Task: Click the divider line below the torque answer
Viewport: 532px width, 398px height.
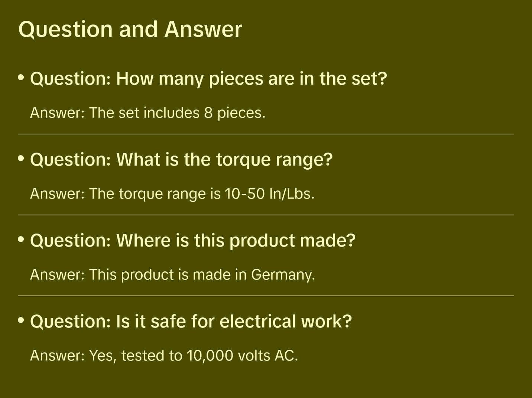Action: pyautogui.click(x=266, y=215)
